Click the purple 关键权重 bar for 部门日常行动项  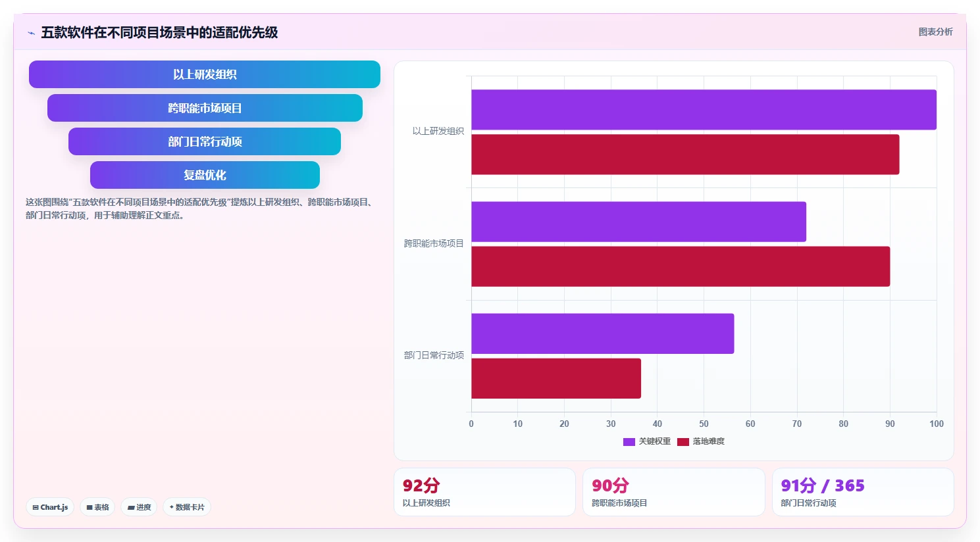[x=602, y=333]
